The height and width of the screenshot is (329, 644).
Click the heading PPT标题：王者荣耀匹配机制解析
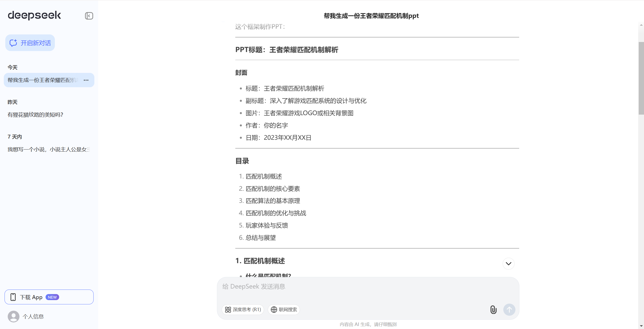(287, 50)
